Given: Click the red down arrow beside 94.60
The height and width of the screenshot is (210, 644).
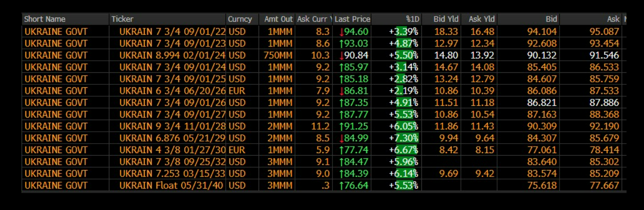Looking at the screenshot, I should (340, 31).
